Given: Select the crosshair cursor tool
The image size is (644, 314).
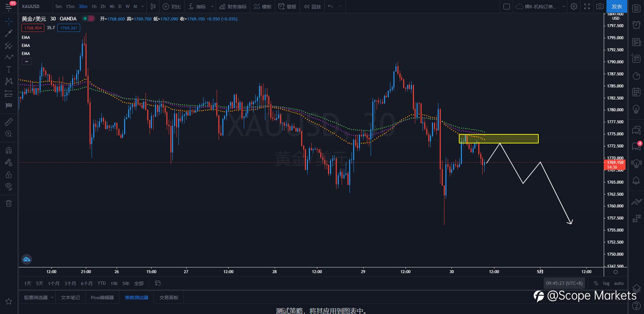Looking at the screenshot, I should click(x=9, y=21).
